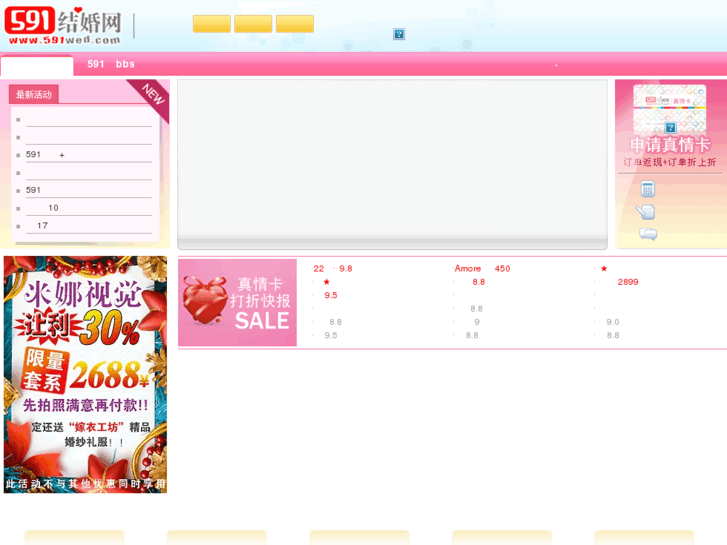Open the 591 item in pink navigation bar
Viewport: 727px width, 545px height.
click(x=96, y=64)
